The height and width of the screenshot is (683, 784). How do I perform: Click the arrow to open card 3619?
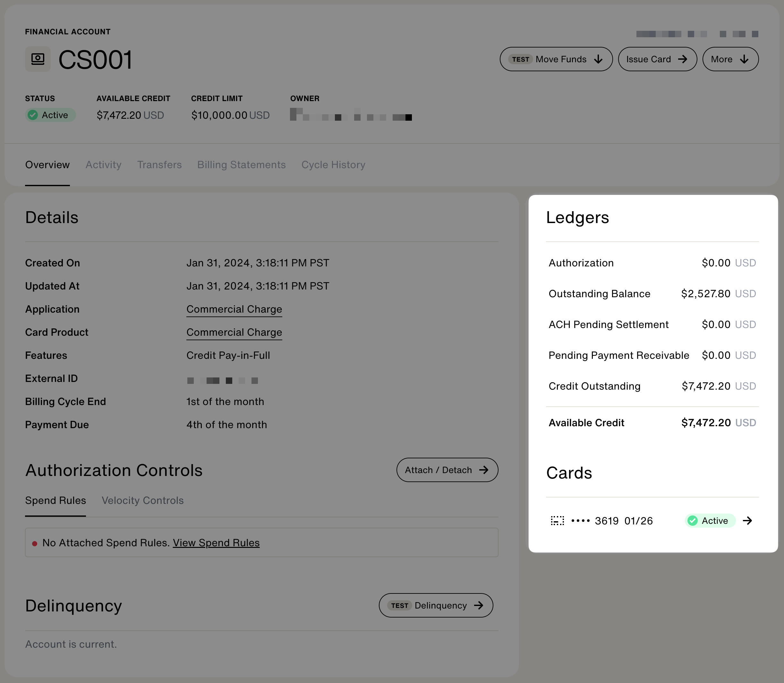(x=747, y=521)
